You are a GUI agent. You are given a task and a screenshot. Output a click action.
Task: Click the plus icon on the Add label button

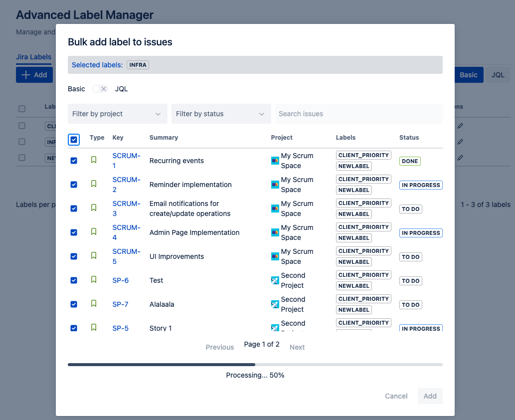point(25,74)
